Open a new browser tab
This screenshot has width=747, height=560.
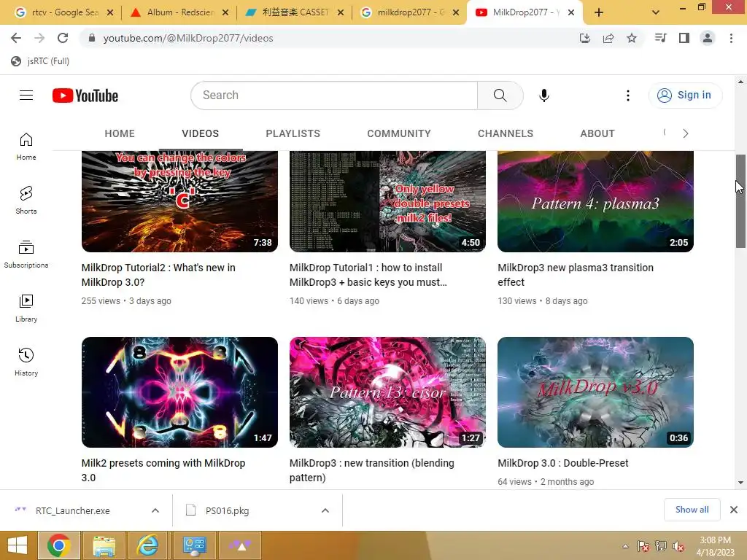tap(599, 13)
